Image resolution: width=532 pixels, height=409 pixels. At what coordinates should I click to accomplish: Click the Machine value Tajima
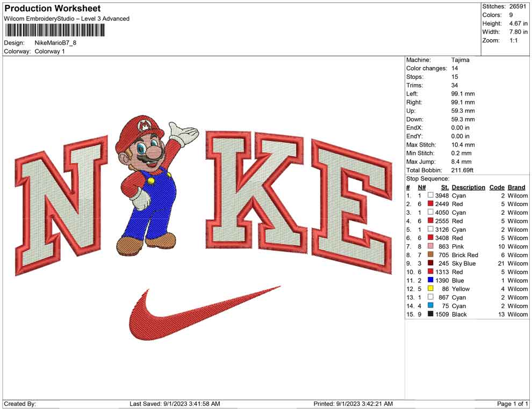pos(460,60)
